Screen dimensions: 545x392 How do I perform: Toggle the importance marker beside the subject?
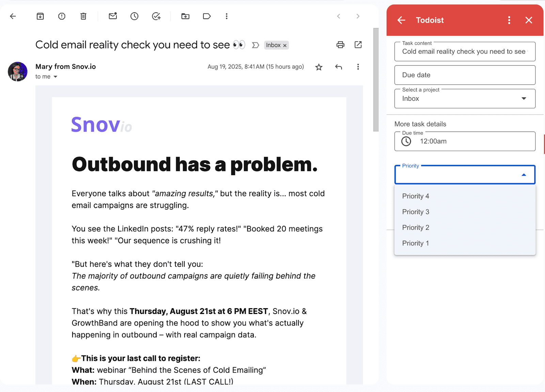tap(255, 45)
